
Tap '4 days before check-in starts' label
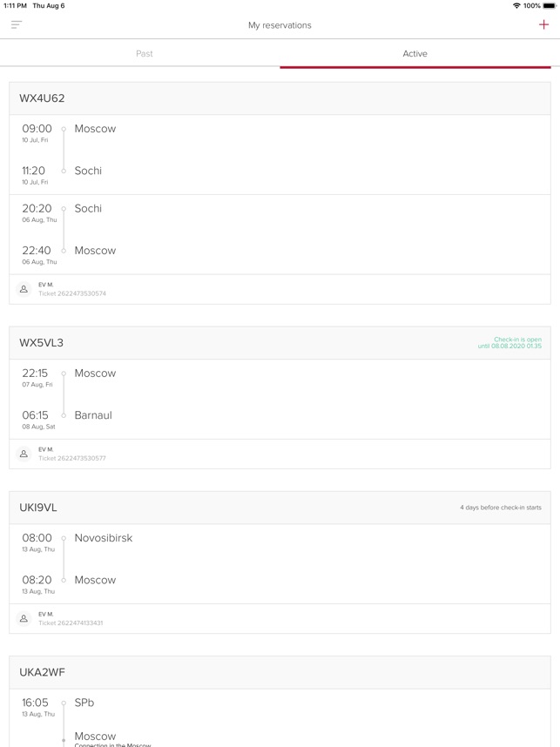pyautogui.click(x=501, y=508)
